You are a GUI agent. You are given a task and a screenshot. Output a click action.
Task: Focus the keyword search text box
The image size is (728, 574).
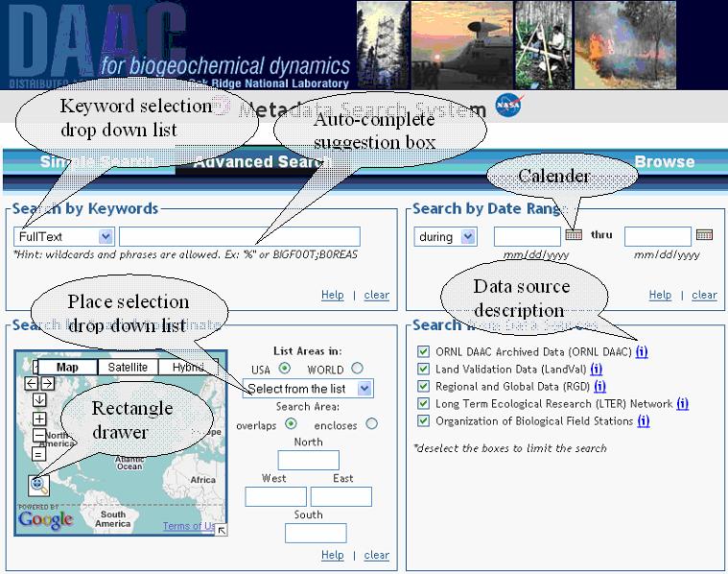[x=240, y=236]
